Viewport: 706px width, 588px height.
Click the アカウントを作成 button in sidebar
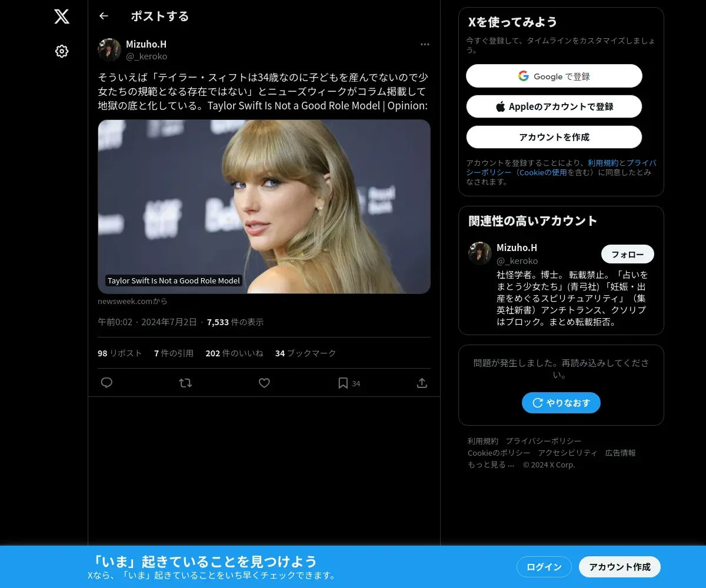(554, 137)
